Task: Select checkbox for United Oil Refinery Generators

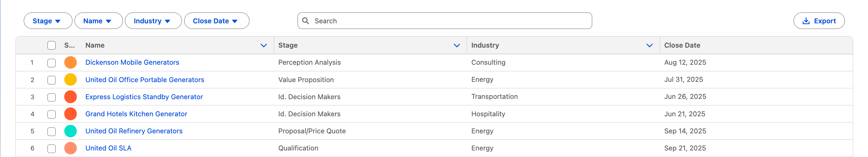Action: 51,131
